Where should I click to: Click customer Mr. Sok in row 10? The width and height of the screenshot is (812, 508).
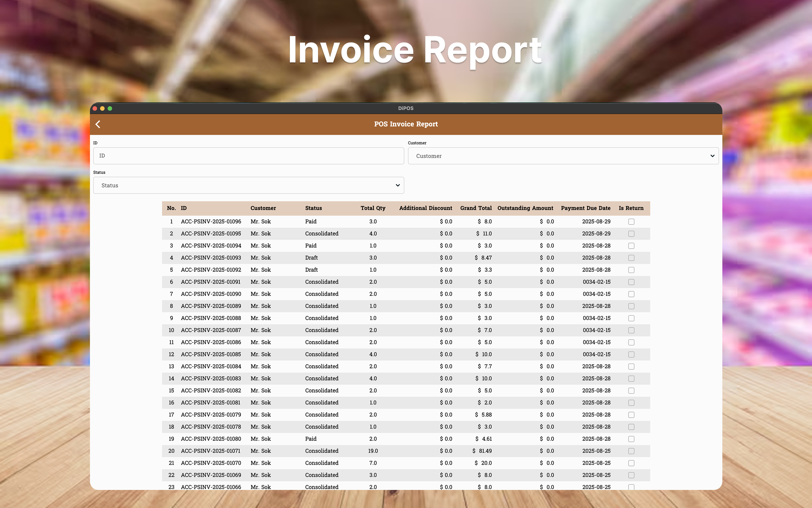pos(261,330)
